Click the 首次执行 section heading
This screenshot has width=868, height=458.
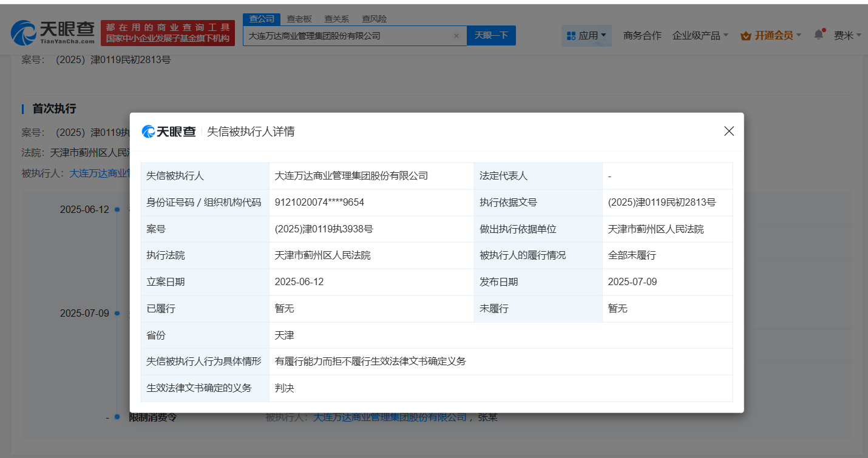(x=54, y=109)
